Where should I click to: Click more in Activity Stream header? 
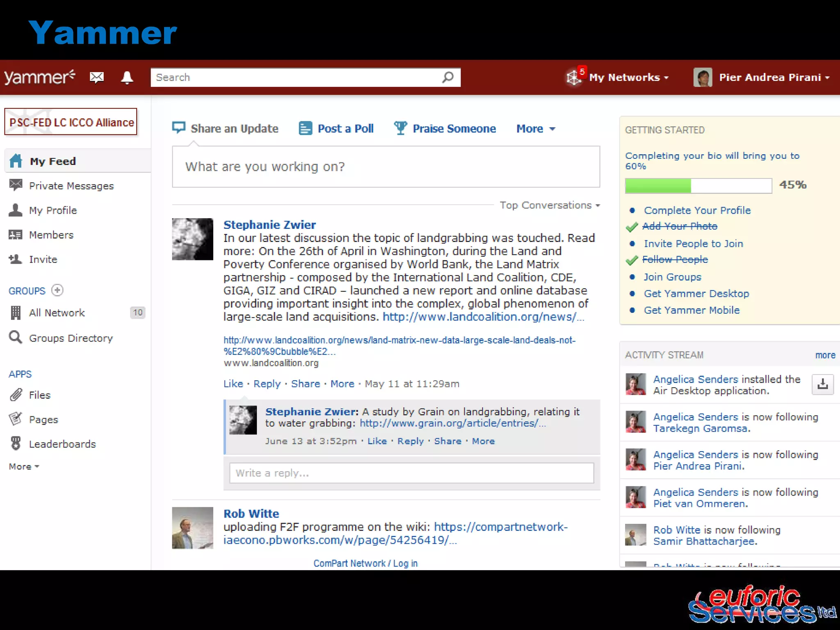tap(825, 355)
